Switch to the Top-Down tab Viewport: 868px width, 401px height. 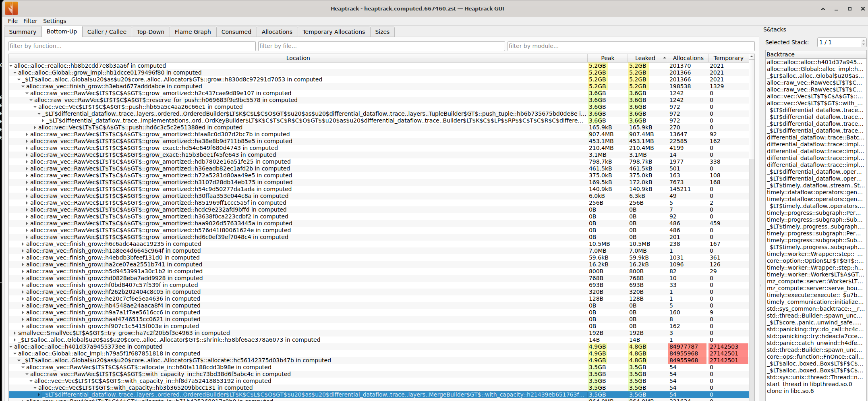[150, 31]
